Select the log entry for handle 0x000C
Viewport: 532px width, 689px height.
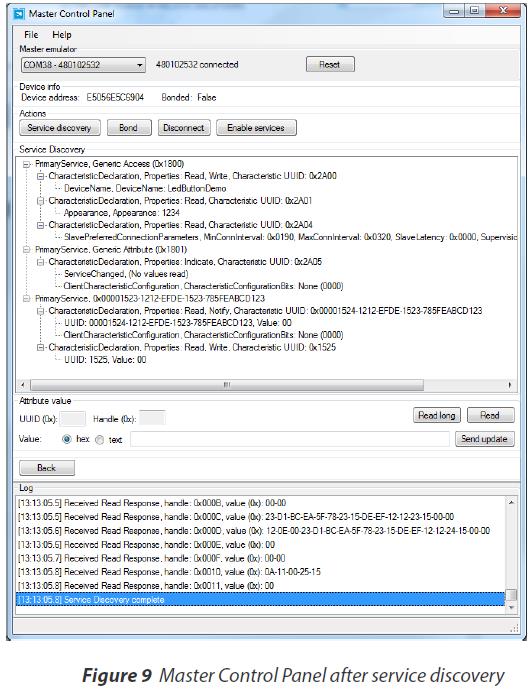point(236,517)
